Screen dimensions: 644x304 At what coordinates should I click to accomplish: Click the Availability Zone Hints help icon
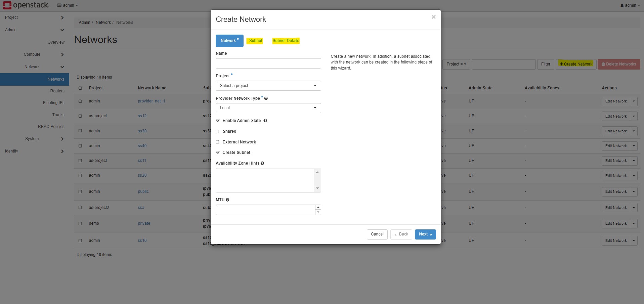tap(262, 163)
